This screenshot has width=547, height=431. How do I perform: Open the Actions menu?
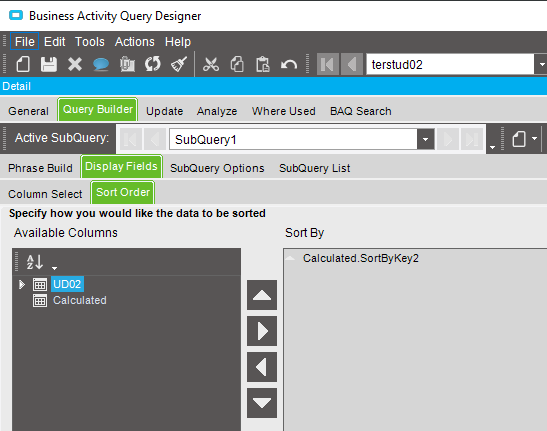135,42
